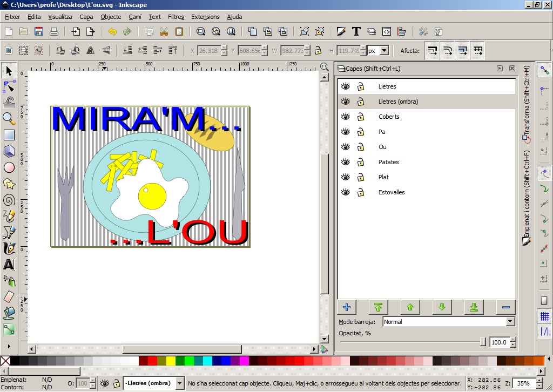Select the Bezier pen tool
Screen dimensions: 553x392
(x=9, y=232)
